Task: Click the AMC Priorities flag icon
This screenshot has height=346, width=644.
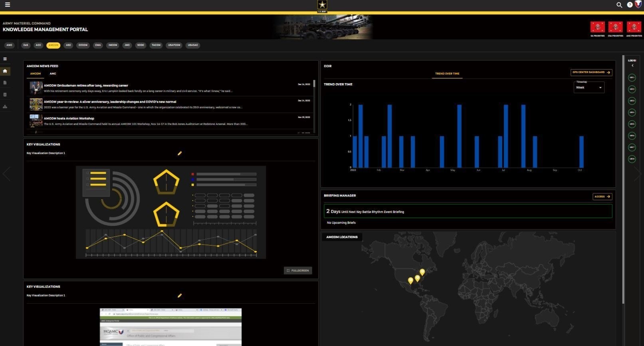Action: [x=634, y=27]
